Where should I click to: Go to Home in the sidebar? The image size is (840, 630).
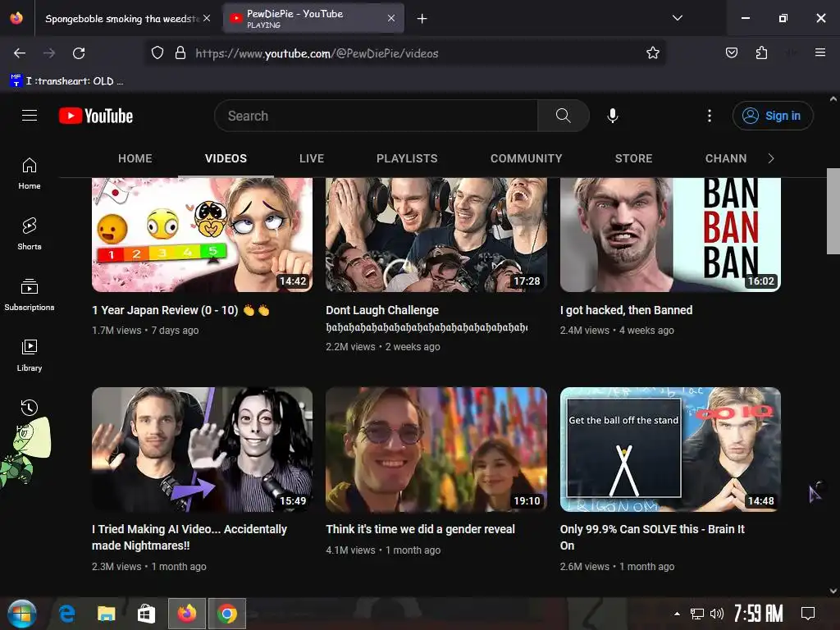pyautogui.click(x=30, y=174)
